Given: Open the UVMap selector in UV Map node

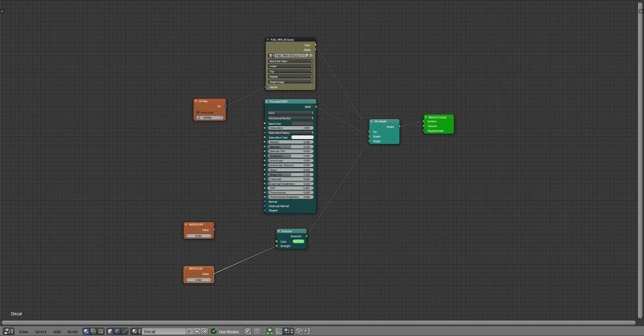Looking at the screenshot, I should tap(210, 118).
